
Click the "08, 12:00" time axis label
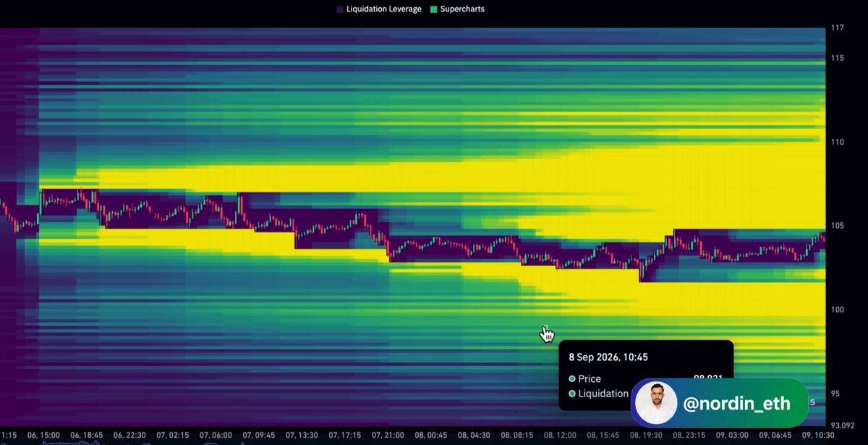click(559, 435)
